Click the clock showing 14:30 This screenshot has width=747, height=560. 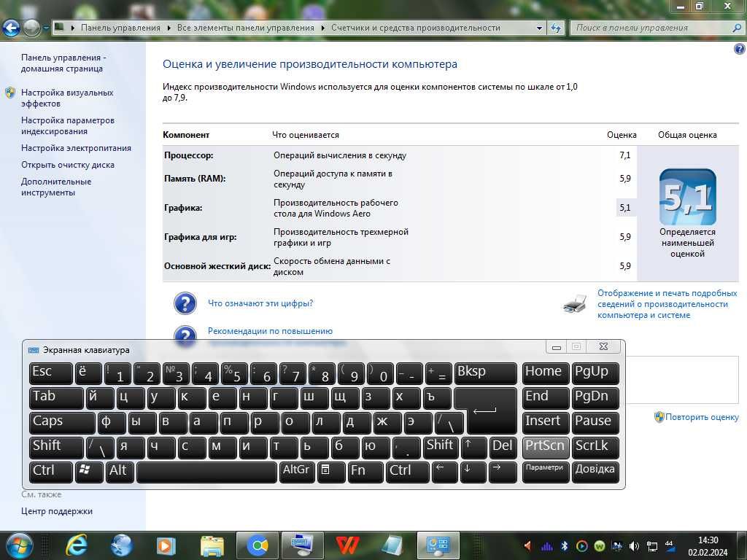[x=708, y=540]
